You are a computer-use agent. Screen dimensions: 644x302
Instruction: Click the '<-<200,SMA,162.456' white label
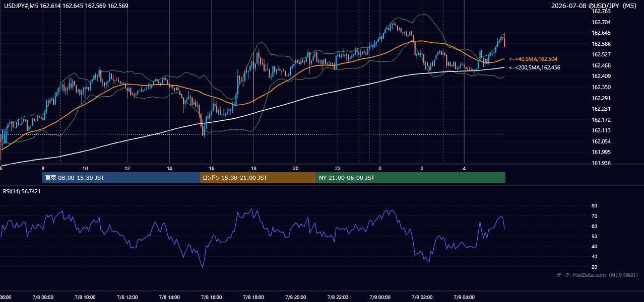point(535,67)
